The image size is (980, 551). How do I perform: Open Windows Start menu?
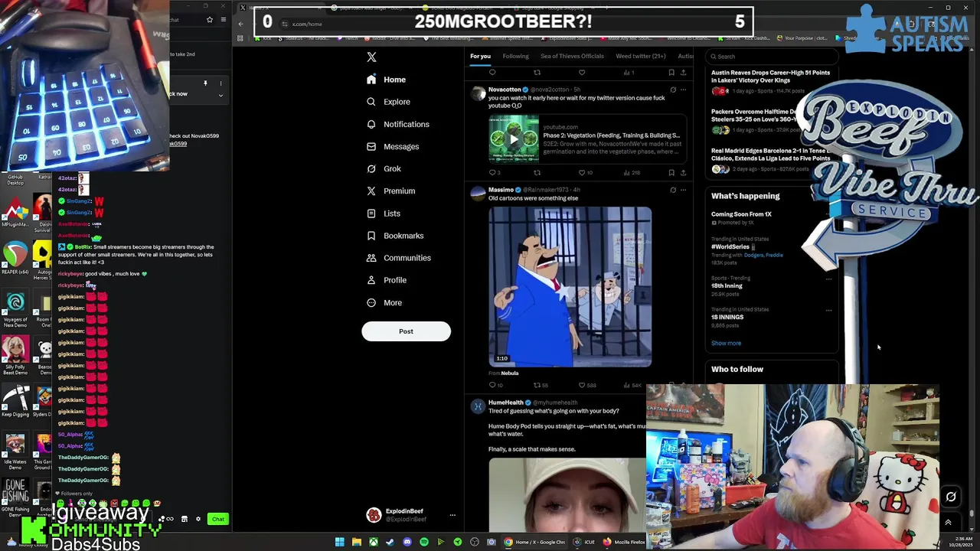click(x=339, y=542)
